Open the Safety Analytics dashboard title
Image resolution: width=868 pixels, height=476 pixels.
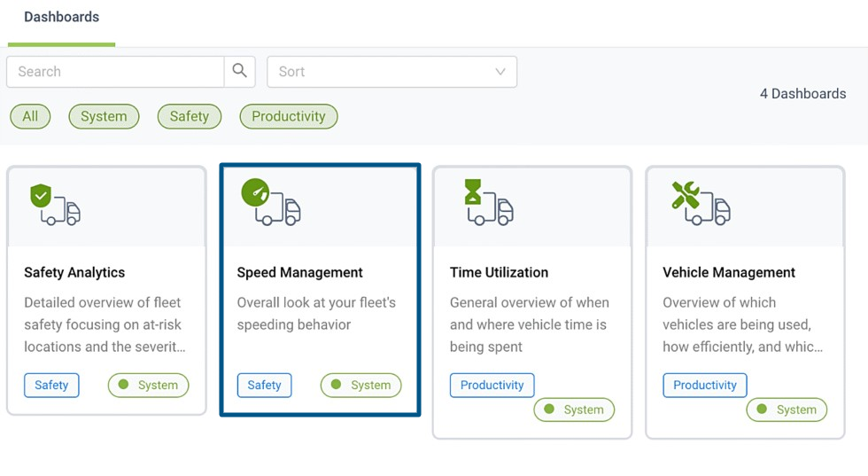click(74, 273)
